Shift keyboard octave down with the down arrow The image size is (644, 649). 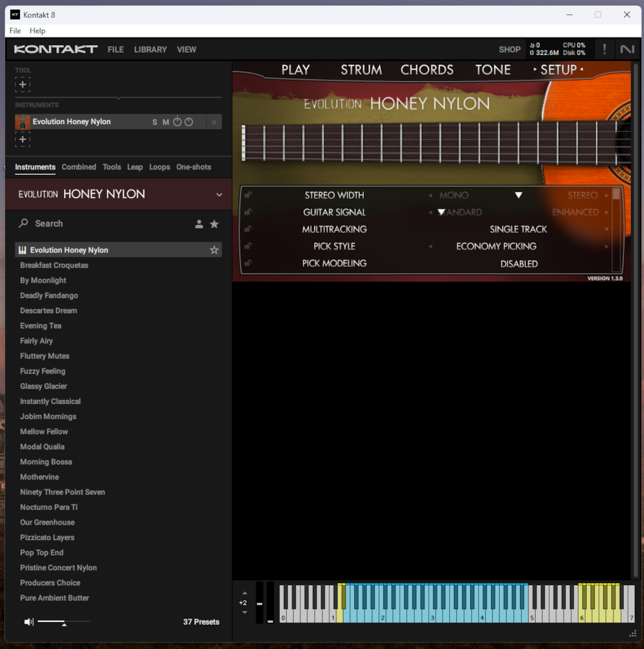[x=245, y=612]
